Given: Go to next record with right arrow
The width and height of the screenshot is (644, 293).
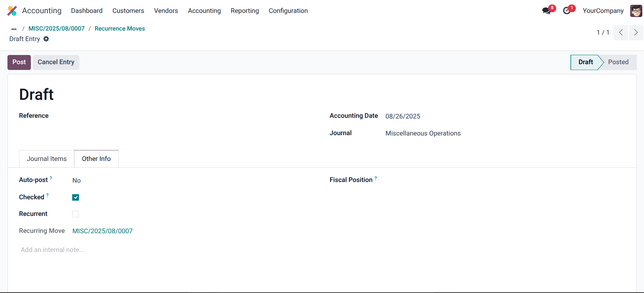Looking at the screenshot, I should click(x=636, y=33).
